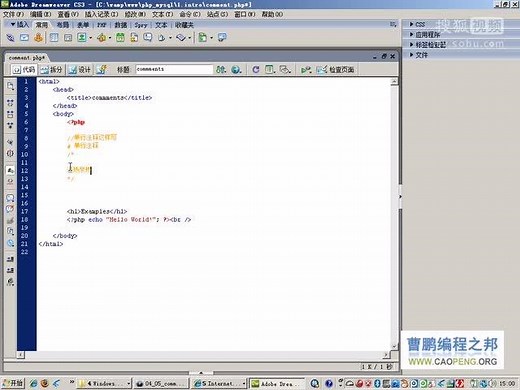Insert a Server-Side Include (page icon)
Image resolution: width=520 pixels, height=390 pixels.
[134, 38]
